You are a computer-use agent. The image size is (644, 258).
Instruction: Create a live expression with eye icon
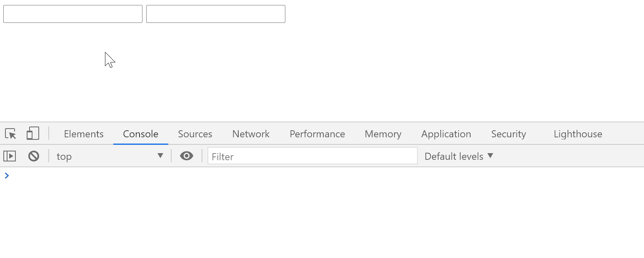tap(186, 156)
